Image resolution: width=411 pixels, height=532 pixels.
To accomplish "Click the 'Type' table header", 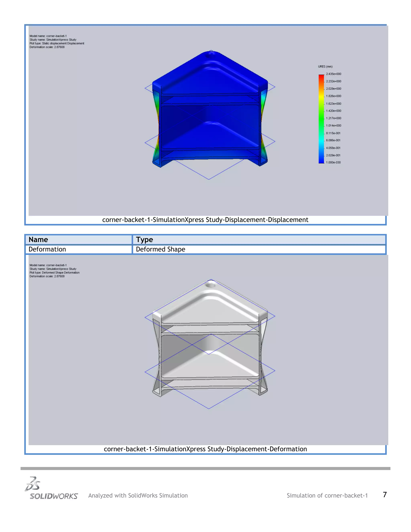I will [144, 240].
